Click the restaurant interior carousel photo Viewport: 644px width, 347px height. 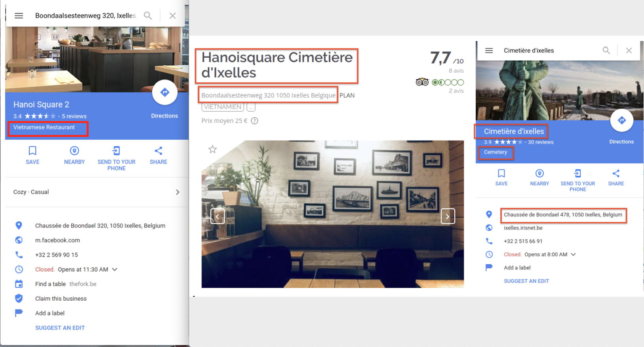(333, 214)
